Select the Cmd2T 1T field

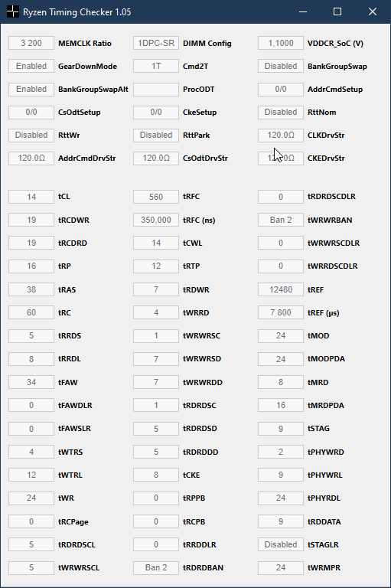pyautogui.click(x=156, y=66)
